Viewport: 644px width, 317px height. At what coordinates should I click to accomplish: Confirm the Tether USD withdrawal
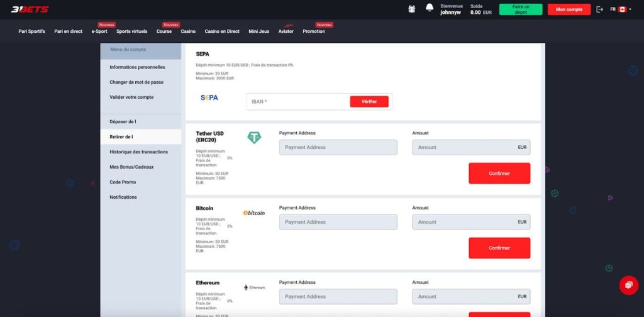coord(499,174)
